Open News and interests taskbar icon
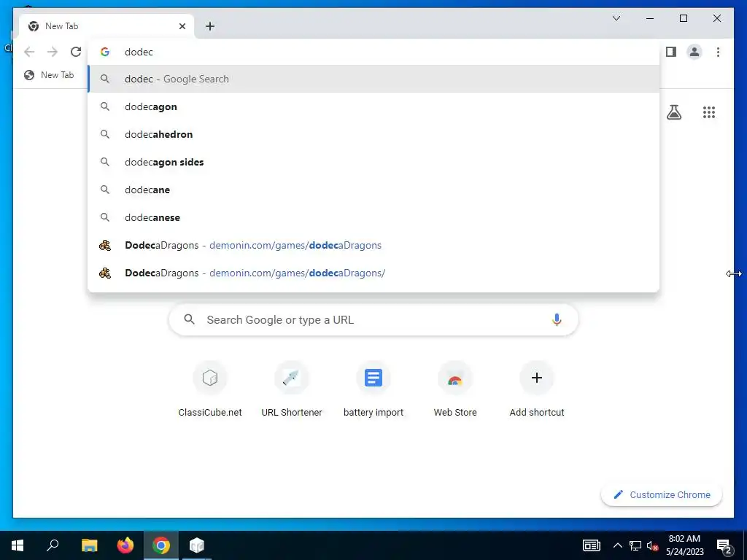This screenshot has width=747, height=560. pyautogui.click(x=591, y=545)
